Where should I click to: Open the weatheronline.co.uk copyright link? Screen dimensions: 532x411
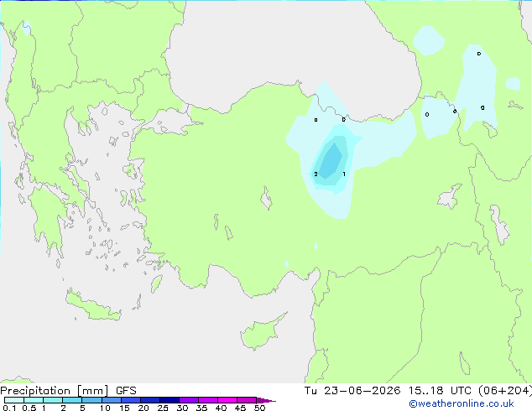(461, 403)
